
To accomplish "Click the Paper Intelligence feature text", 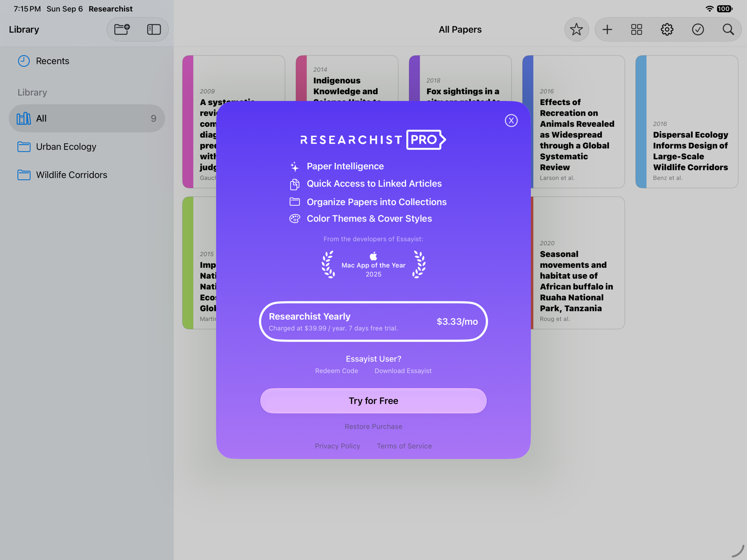I will pyautogui.click(x=345, y=166).
